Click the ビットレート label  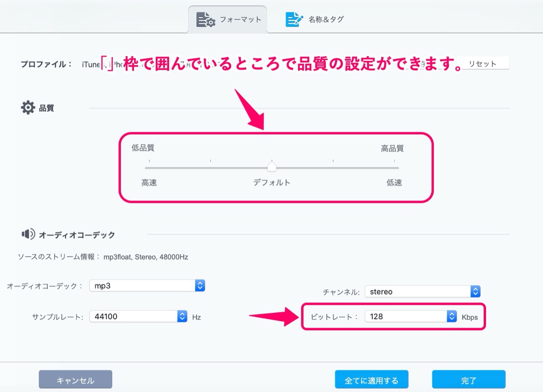334,317
